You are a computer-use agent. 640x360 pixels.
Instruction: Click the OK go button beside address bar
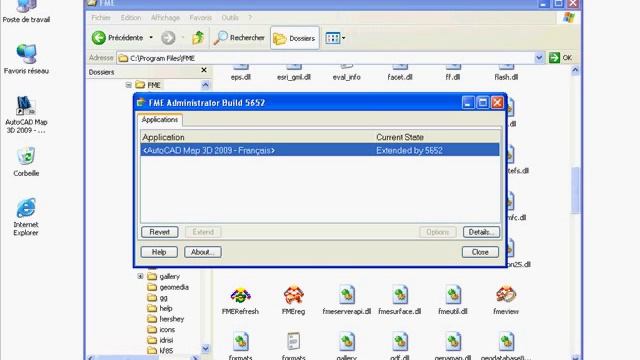pyautogui.click(x=560, y=58)
